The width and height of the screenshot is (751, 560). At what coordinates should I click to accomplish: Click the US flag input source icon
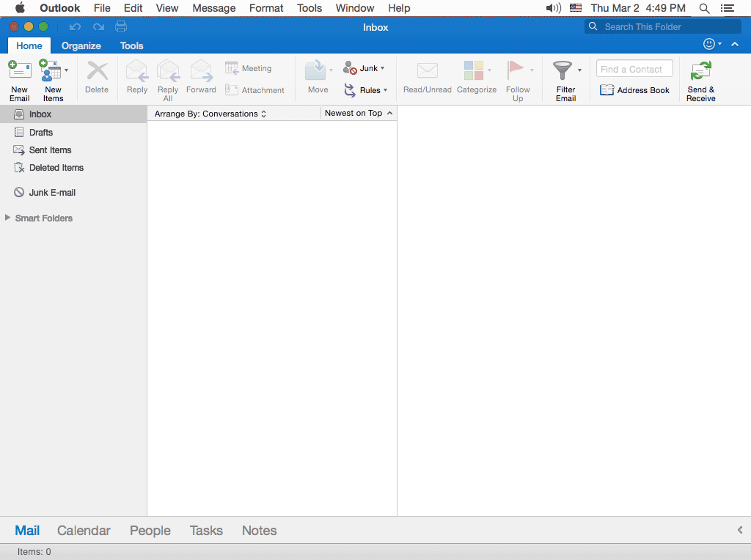click(x=575, y=8)
